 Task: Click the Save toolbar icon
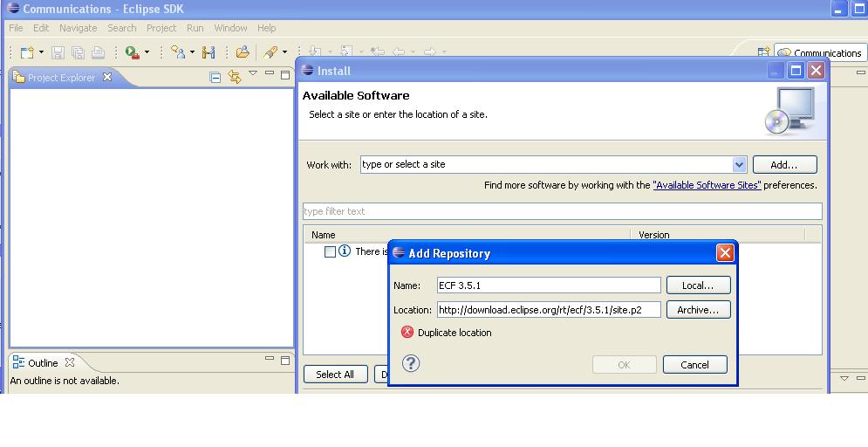click(x=58, y=52)
